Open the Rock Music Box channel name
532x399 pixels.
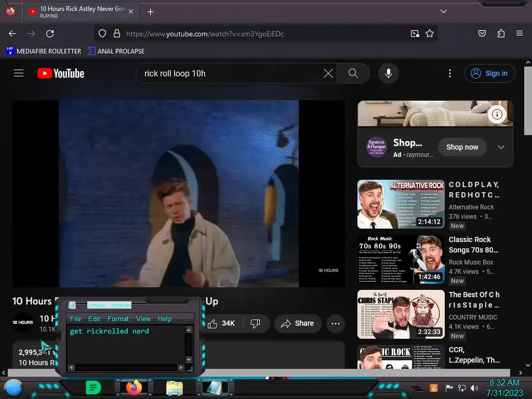(x=471, y=262)
